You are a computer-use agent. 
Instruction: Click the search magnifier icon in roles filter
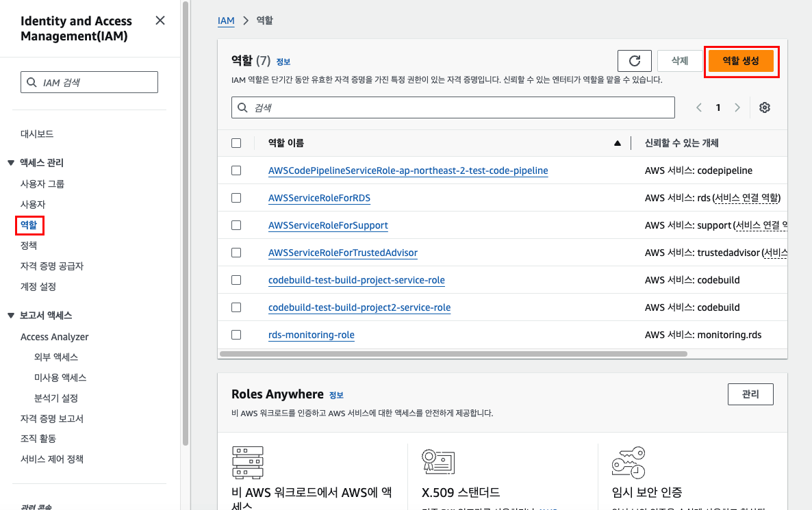[242, 107]
